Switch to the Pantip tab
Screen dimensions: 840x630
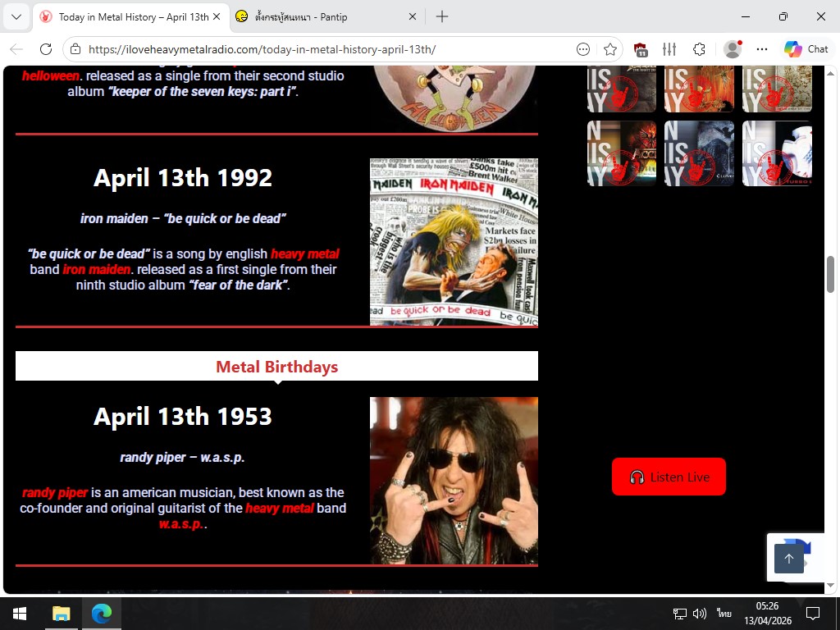coord(326,16)
